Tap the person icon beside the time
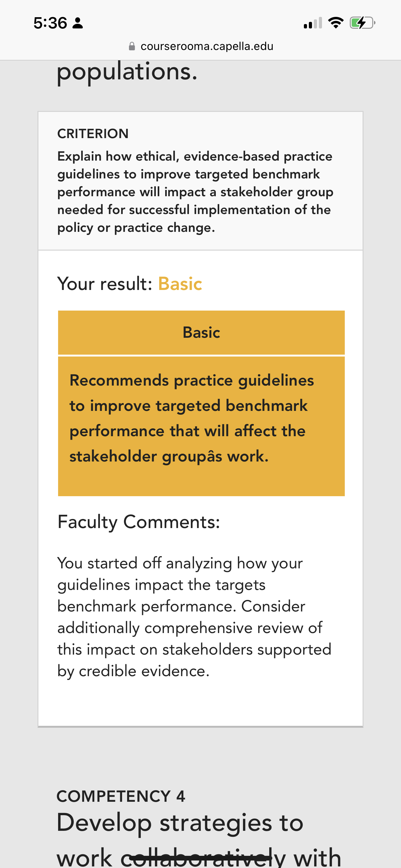Viewport: 401px width, 868px height. coord(78,23)
